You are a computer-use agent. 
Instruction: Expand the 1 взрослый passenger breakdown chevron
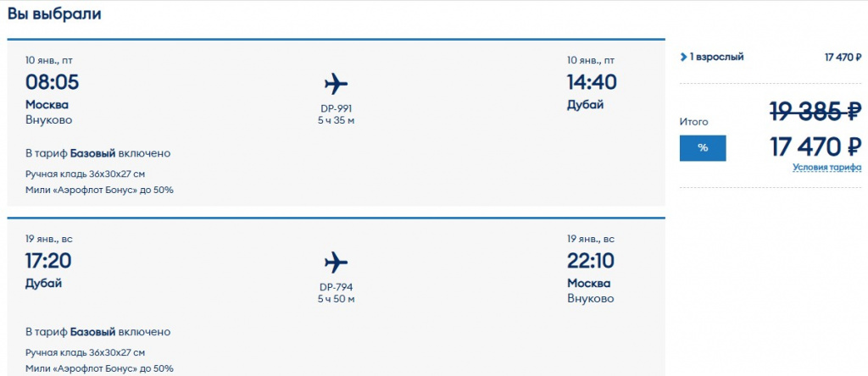683,58
